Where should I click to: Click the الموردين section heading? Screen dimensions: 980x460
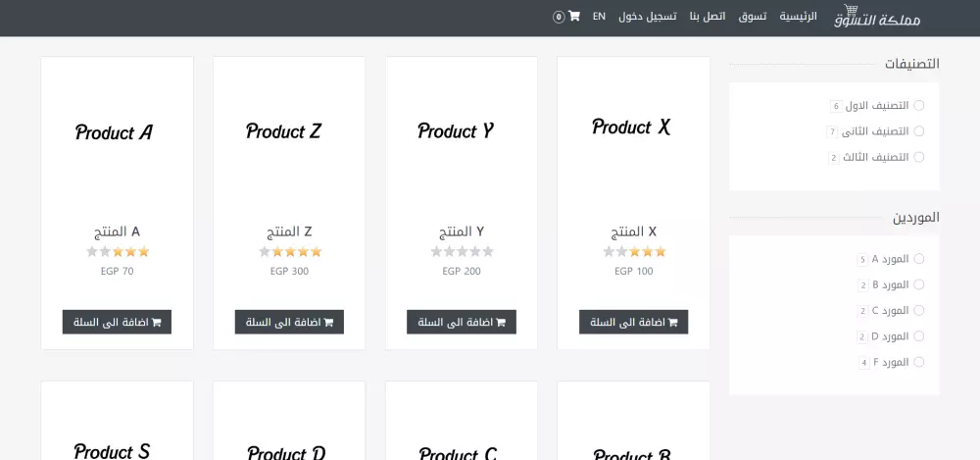[915, 217]
